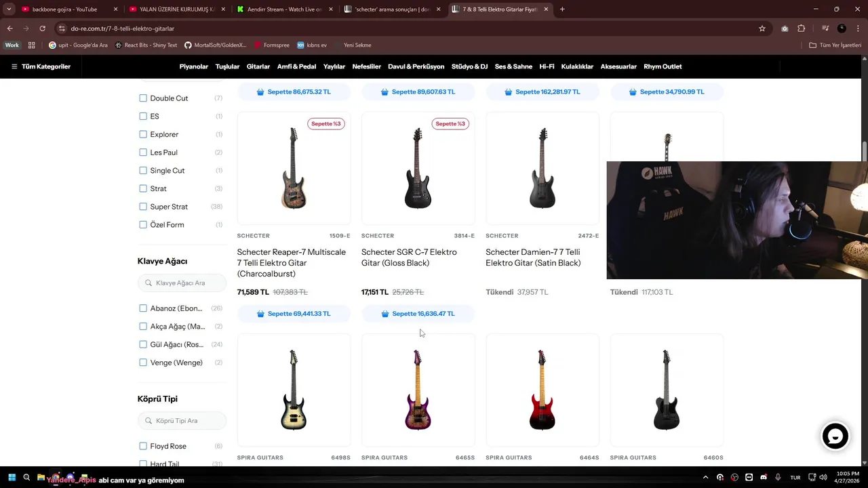Open the MortalSoft GitHub bookmark
Image resolution: width=868 pixels, height=488 pixels.
point(216,45)
